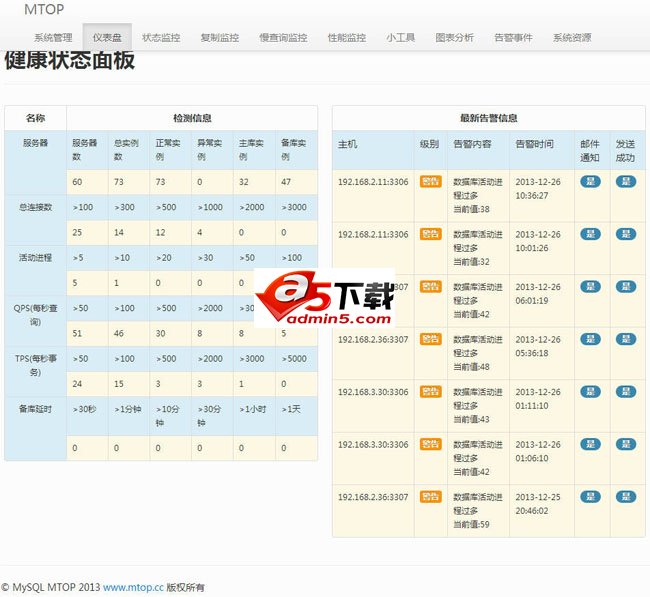Click the 发送成功 是 badge for the 10:36:27 alert
The height and width of the screenshot is (597, 650).
pos(626,181)
